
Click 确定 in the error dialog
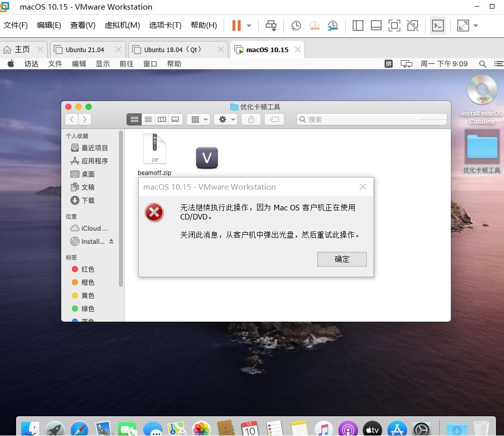pyautogui.click(x=342, y=259)
